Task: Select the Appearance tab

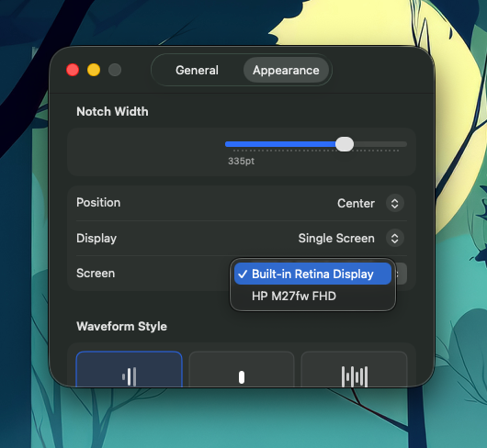Action: (286, 71)
